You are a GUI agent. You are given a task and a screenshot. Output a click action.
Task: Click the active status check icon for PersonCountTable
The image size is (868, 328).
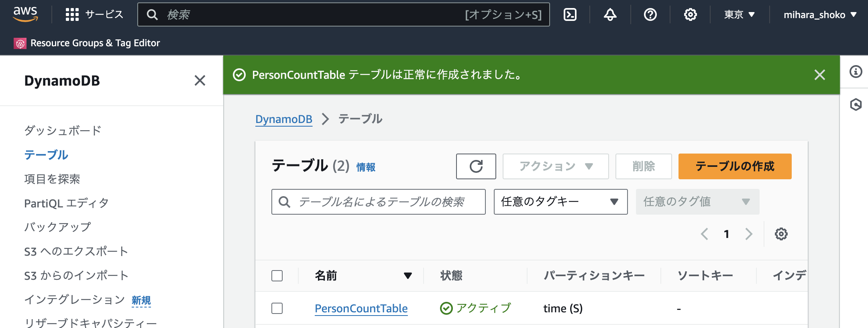[x=446, y=308]
